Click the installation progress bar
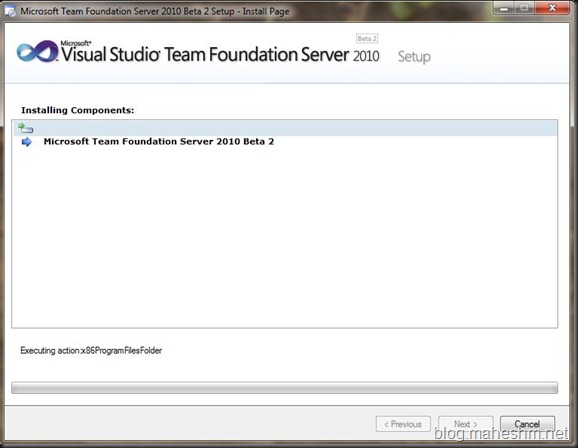 tap(284, 388)
